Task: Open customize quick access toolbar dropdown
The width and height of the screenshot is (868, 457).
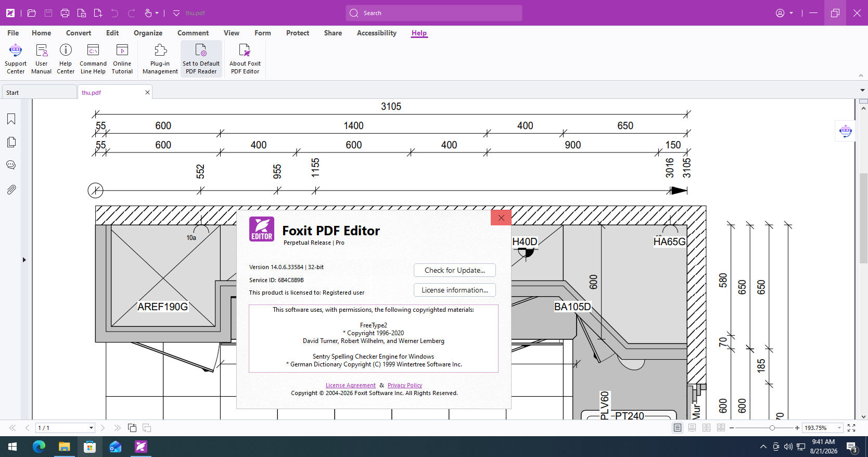Action: pos(176,13)
